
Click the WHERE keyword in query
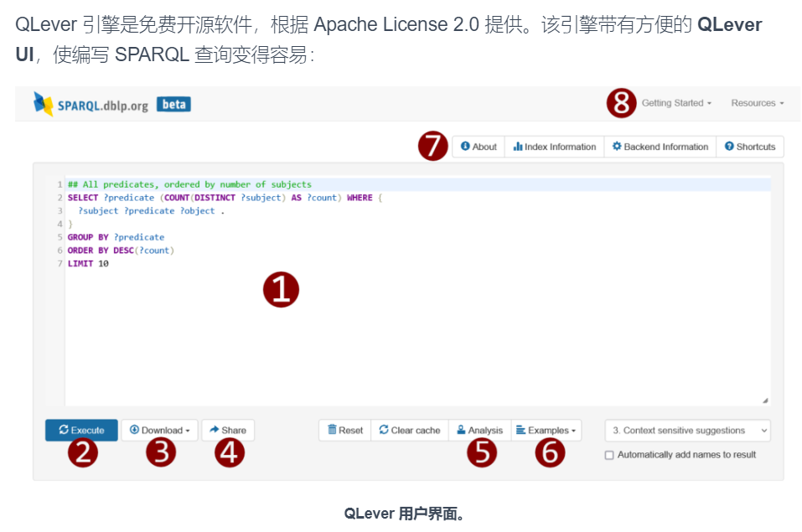(360, 198)
